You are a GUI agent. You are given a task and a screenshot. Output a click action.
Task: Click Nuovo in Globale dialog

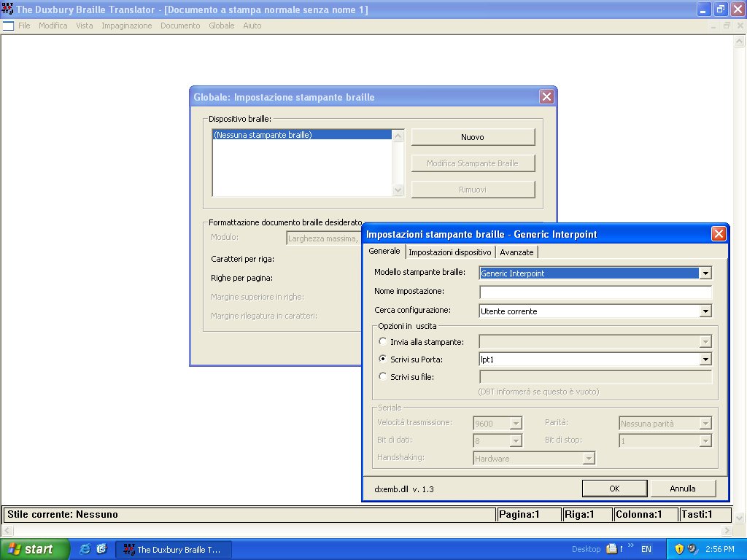click(473, 137)
